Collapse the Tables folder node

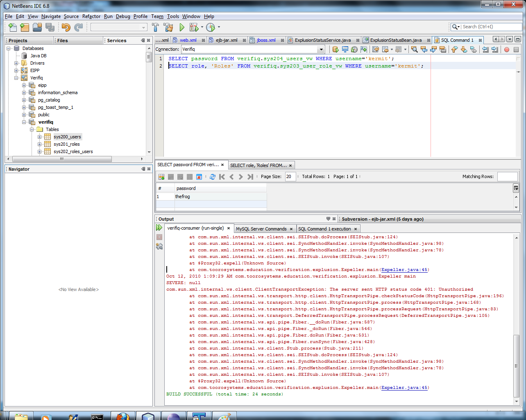[x=32, y=129]
